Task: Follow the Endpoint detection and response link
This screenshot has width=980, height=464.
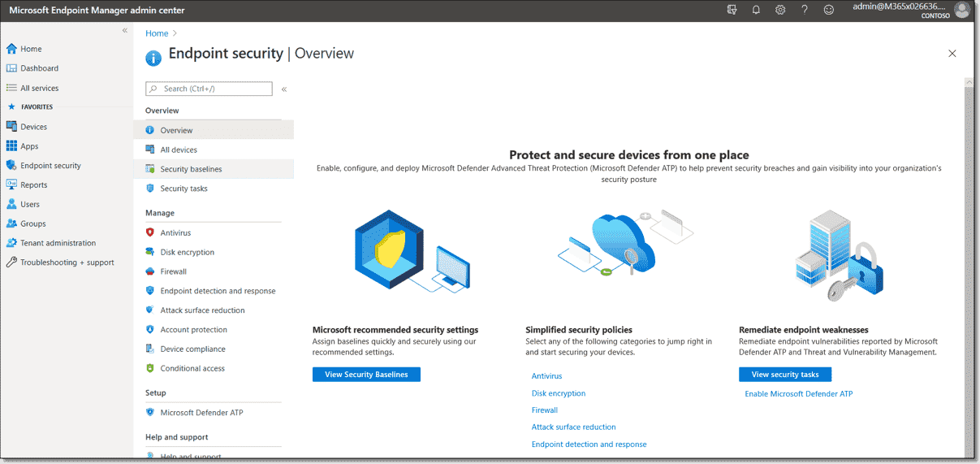Action: [x=589, y=444]
